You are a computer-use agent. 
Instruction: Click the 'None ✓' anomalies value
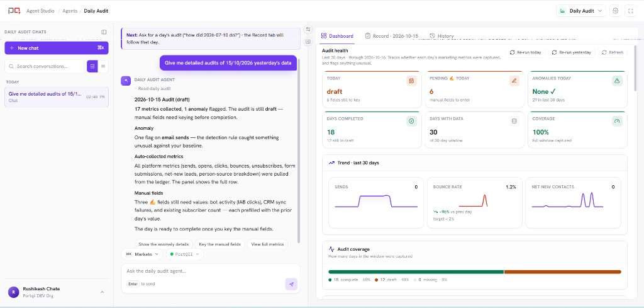[x=544, y=91]
